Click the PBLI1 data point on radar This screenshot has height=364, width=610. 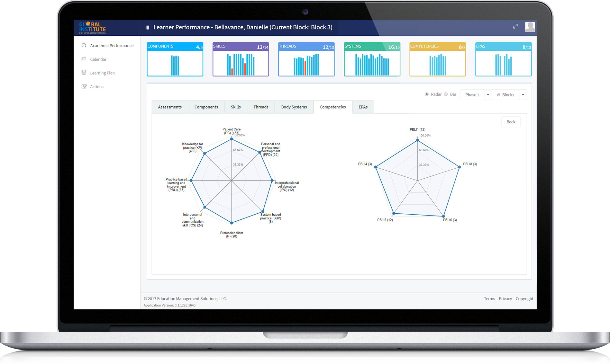pyautogui.click(x=417, y=140)
